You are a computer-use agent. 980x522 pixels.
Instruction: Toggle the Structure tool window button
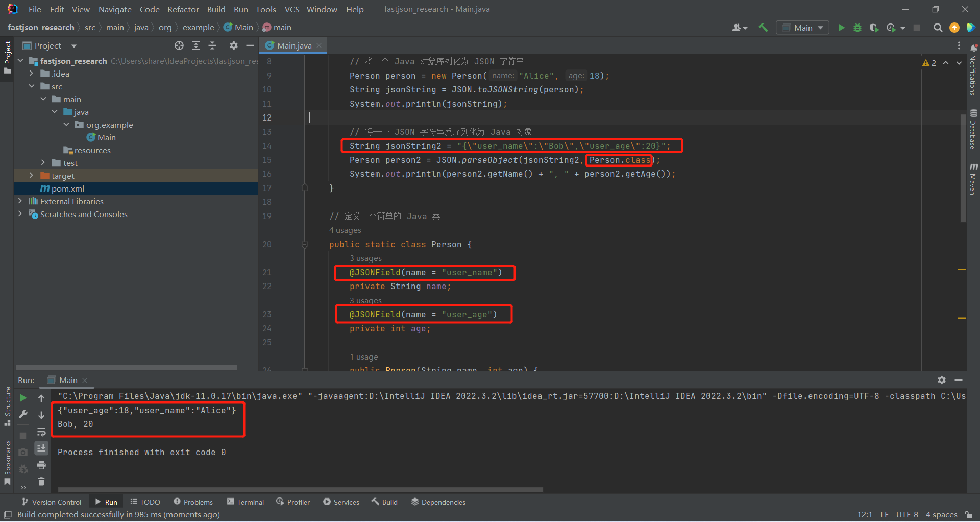7,407
